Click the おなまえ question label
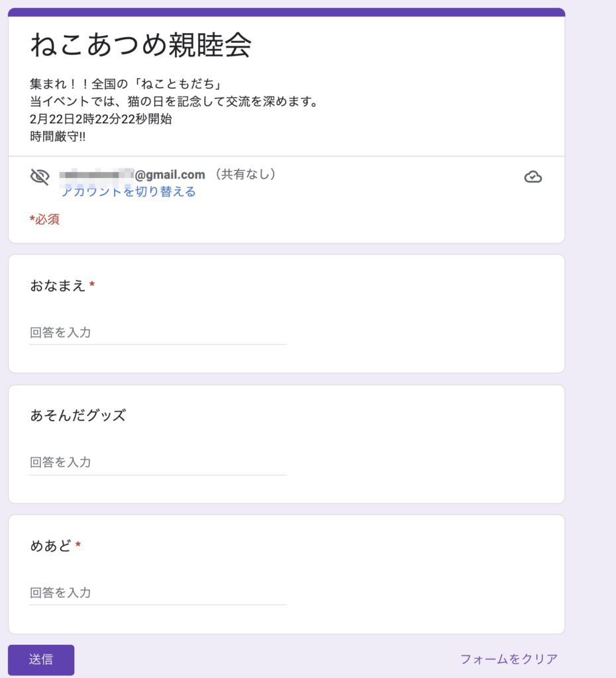Image resolution: width=616 pixels, height=678 pixels. (x=58, y=285)
